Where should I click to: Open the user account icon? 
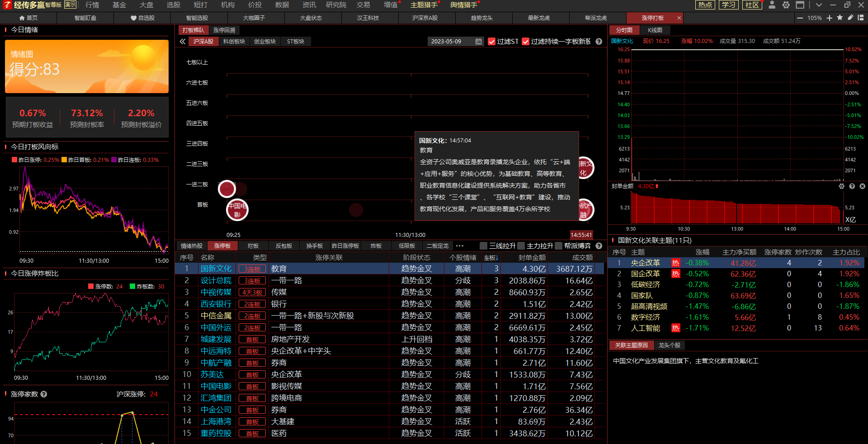772,5
